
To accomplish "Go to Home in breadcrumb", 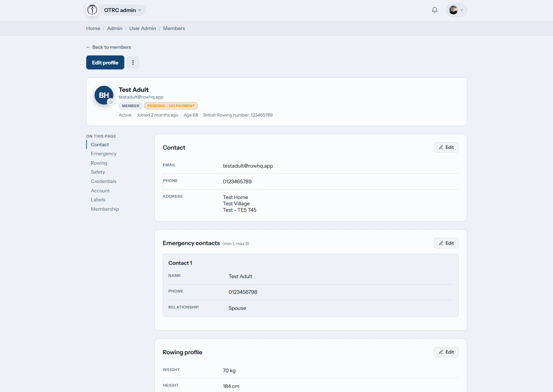I will tap(93, 28).
